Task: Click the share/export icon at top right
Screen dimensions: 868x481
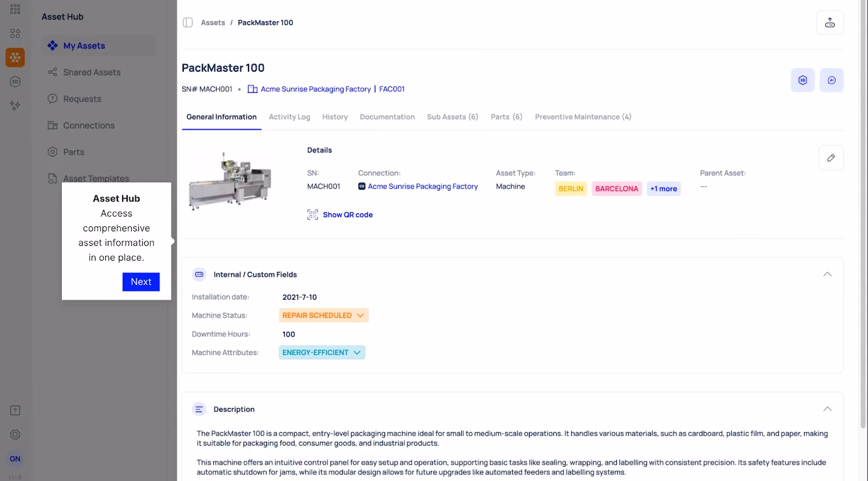Action: [x=829, y=23]
